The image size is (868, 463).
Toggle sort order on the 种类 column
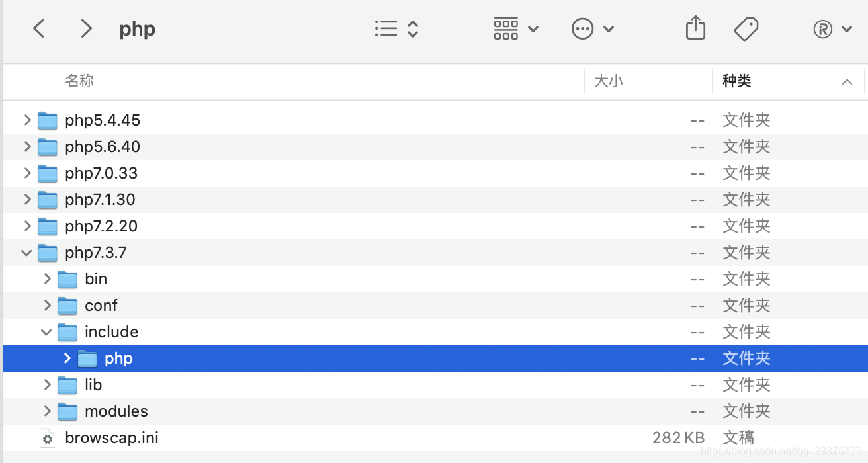[x=847, y=81]
